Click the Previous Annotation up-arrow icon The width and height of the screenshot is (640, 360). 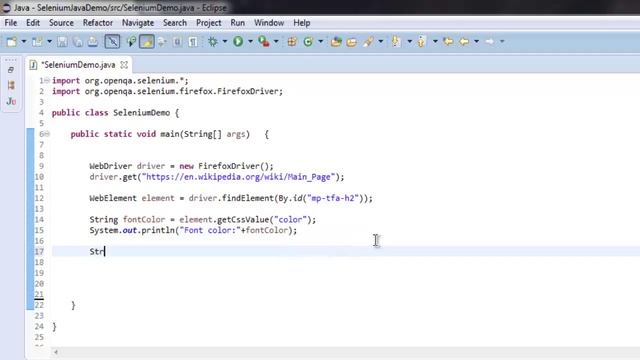[422, 41]
